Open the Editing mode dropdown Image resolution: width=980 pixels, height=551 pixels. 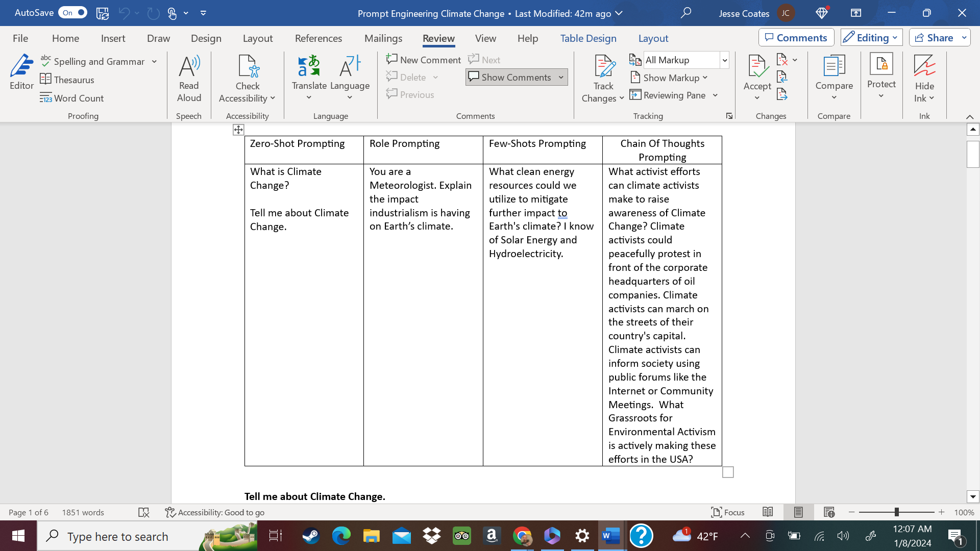tap(871, 38)
